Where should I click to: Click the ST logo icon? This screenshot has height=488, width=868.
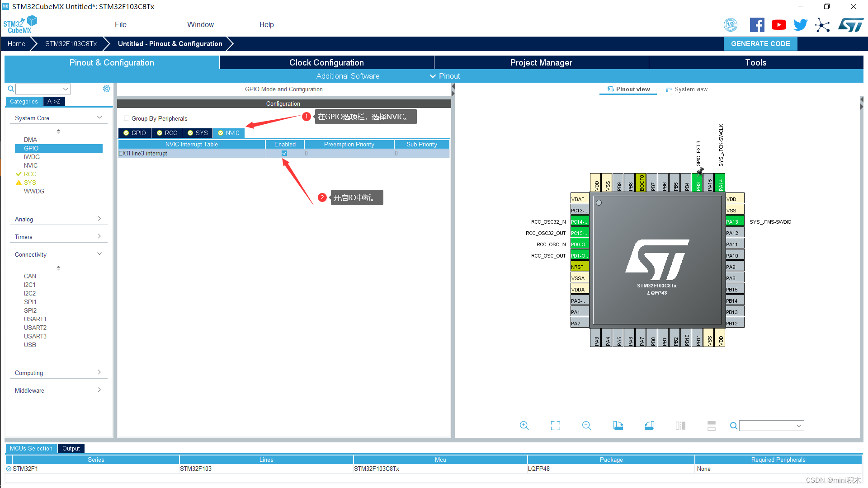tap(851, 25)
